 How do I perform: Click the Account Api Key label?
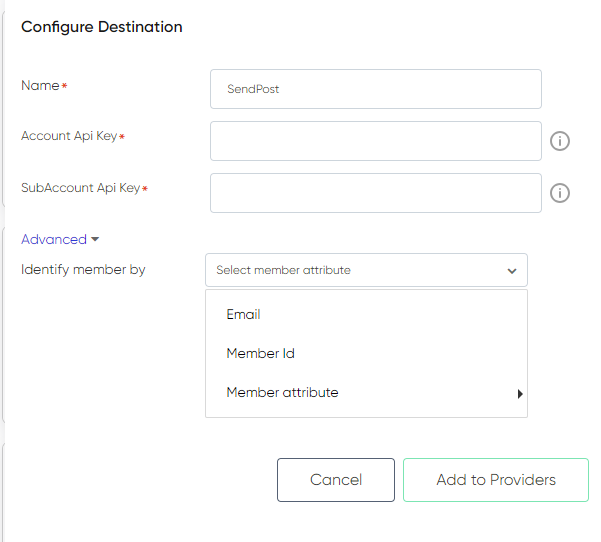(69, 136)
